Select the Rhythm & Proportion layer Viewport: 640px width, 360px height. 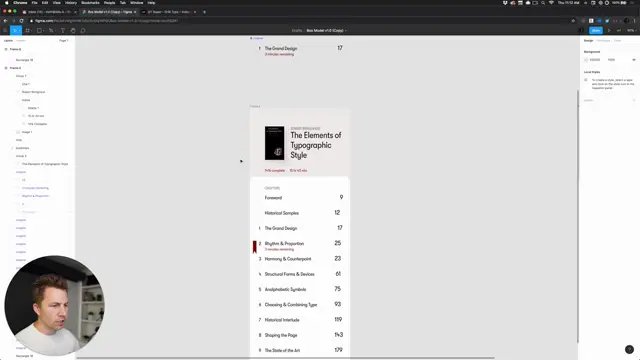point(35,196)
